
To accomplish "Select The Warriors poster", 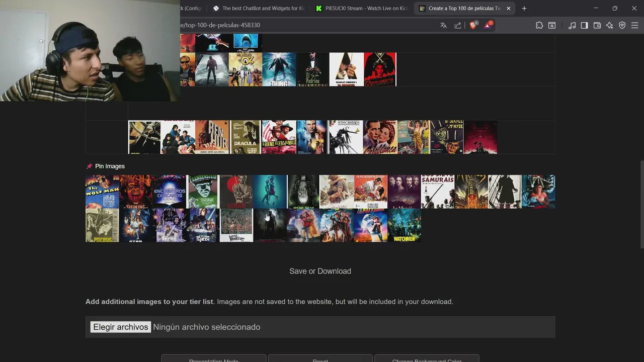I will [236, 225].
